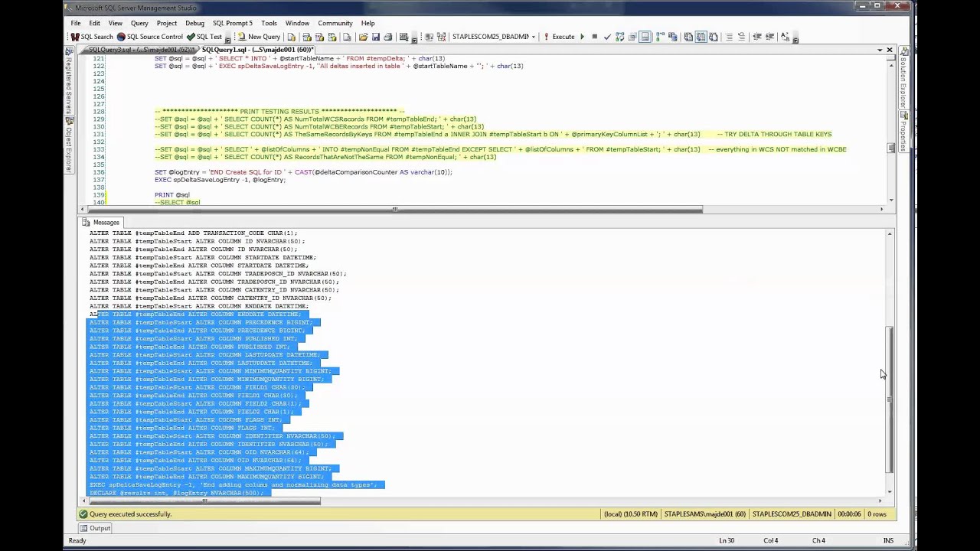Uncomment selected lines
The image size is (980, 551).
(741, 37)
